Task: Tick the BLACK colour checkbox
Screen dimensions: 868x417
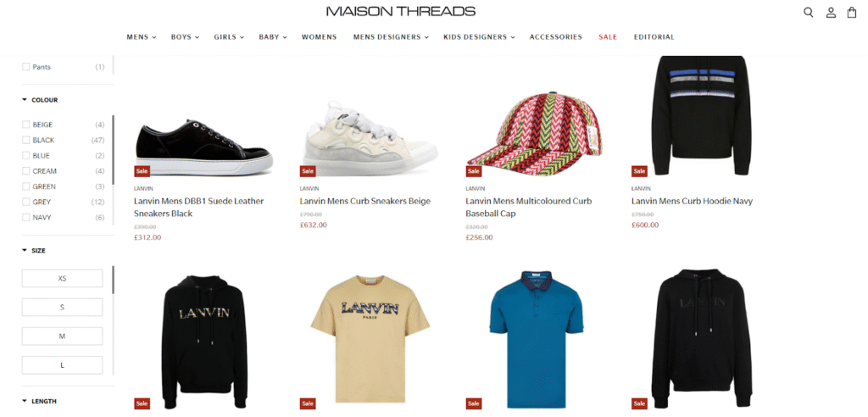Action: click(x=26, y=140)
